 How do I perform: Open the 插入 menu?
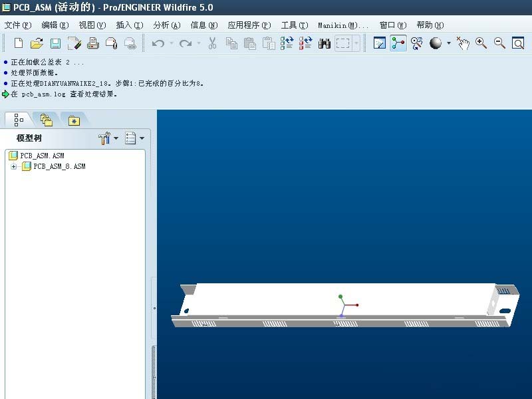tap(128, 25)
